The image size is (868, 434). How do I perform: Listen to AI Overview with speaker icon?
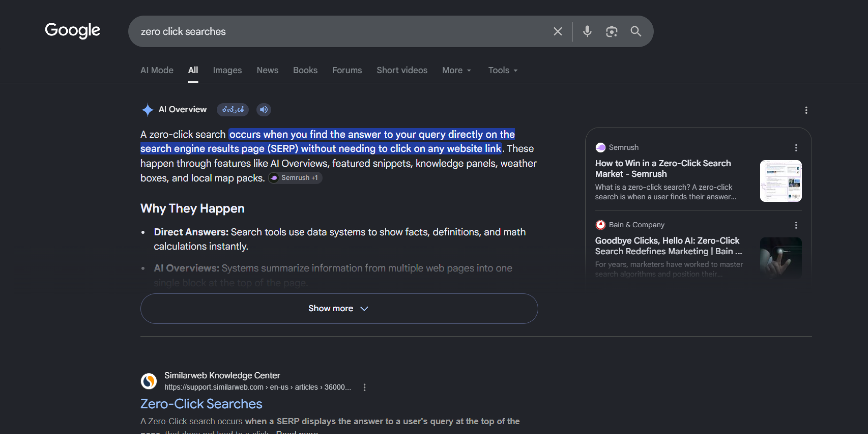[263, 110]
